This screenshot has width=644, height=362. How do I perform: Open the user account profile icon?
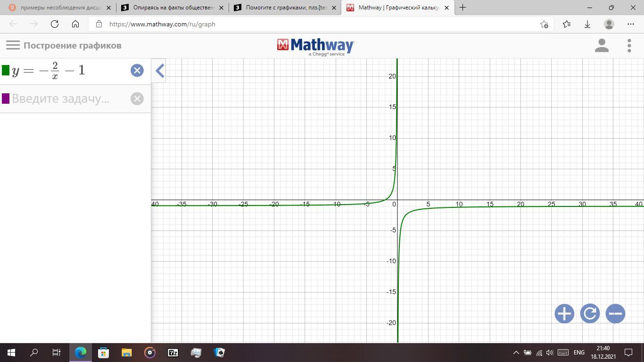[x=602, y=45]
